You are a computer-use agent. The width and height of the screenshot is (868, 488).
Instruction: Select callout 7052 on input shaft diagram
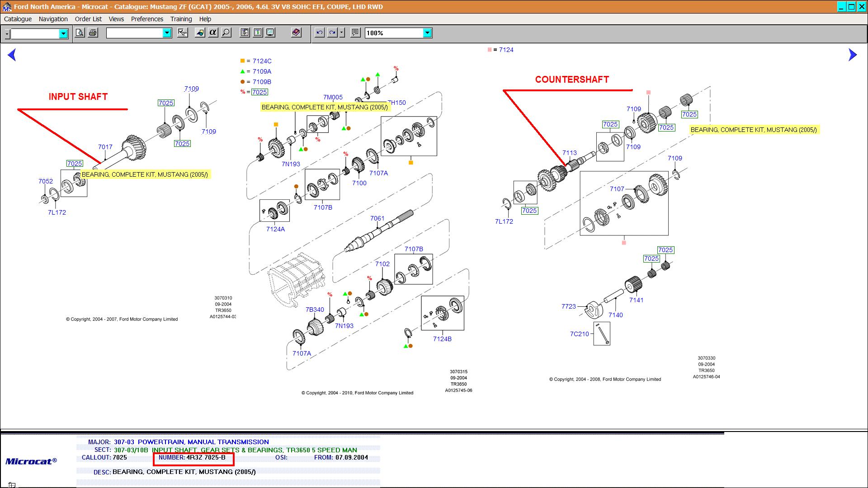tap(46, 181)
